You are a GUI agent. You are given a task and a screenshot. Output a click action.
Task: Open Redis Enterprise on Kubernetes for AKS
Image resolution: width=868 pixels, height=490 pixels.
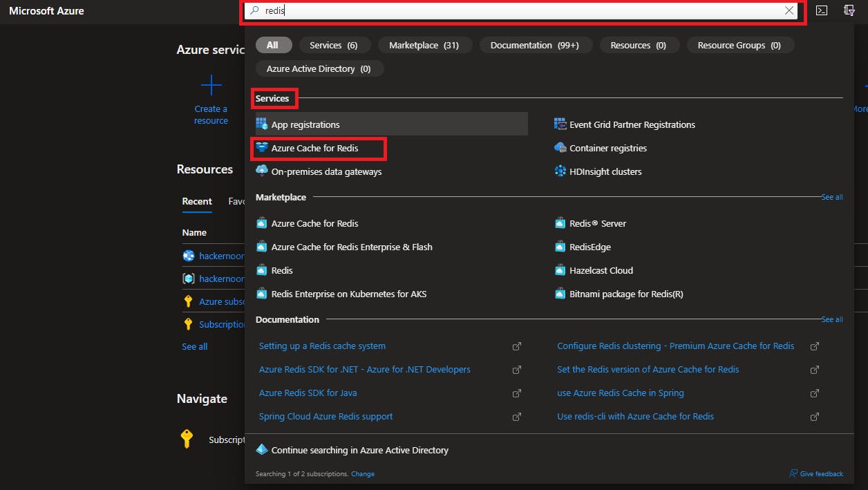point(348,294)
